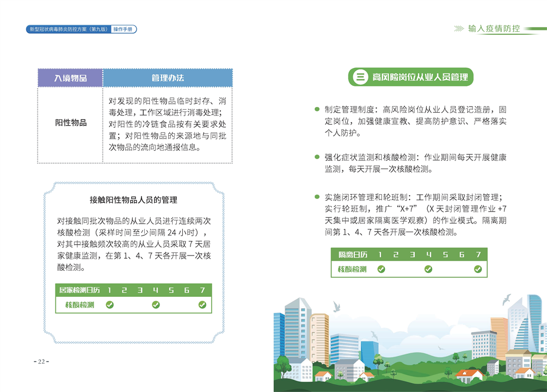Click the day 4 checkmark in 隔离日历 table
Image resolution: width=547 pixels, height=392 pixels.
428,269
